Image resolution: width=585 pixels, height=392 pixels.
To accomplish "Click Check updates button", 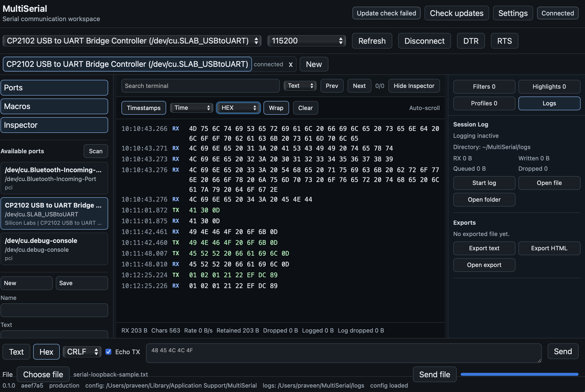I will pyautogui.click(x=456, y=13).
